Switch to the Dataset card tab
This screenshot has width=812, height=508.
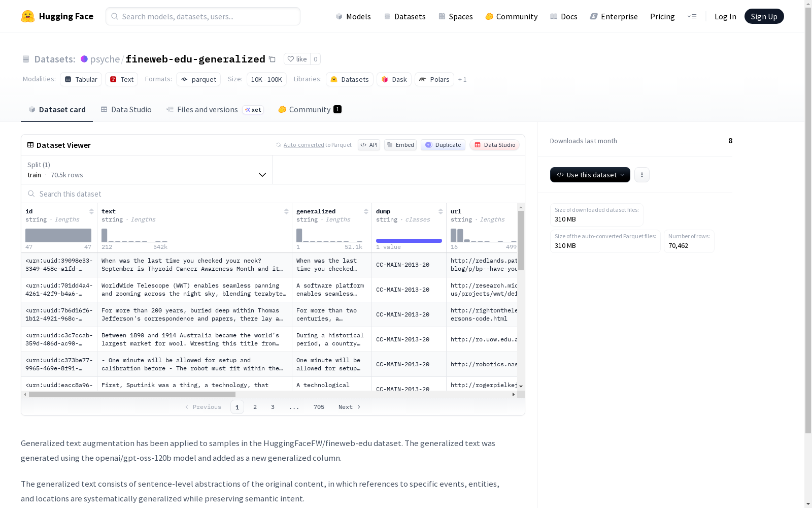pos(57,110)
